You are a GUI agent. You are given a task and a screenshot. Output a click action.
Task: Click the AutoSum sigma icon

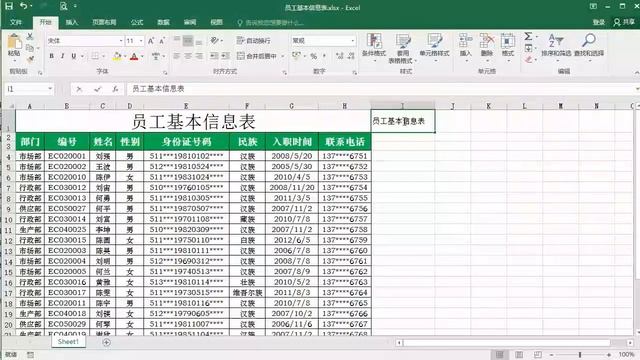(528, 36)
